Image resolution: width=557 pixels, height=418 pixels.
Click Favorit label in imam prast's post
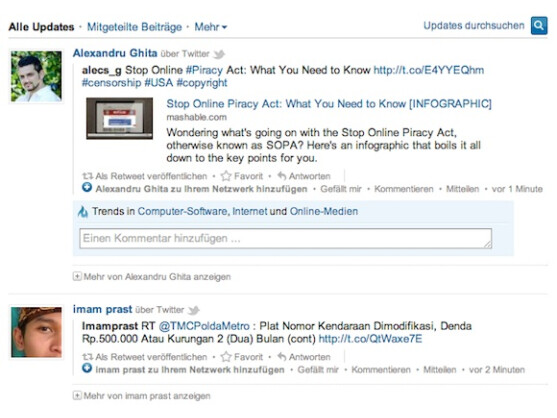click(248, 357)
